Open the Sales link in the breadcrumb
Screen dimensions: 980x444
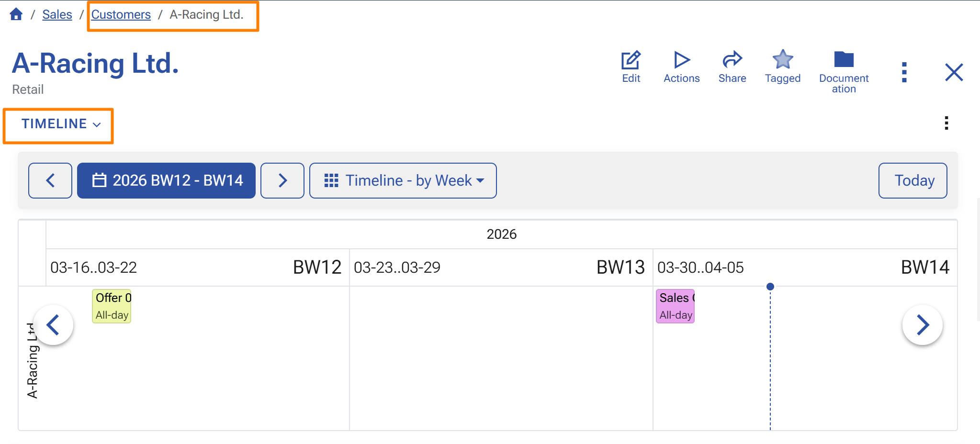coord(57,14)
